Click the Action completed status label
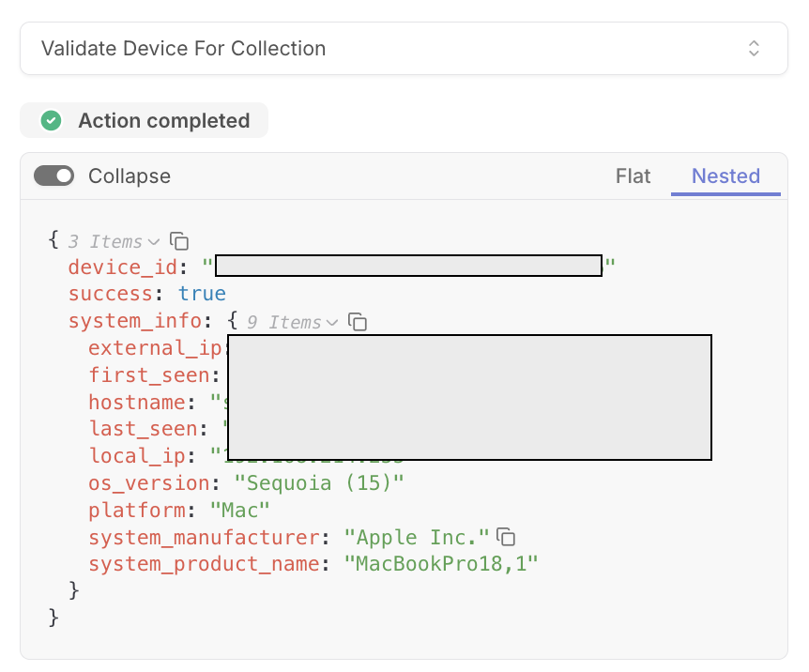 pos(164,121)
